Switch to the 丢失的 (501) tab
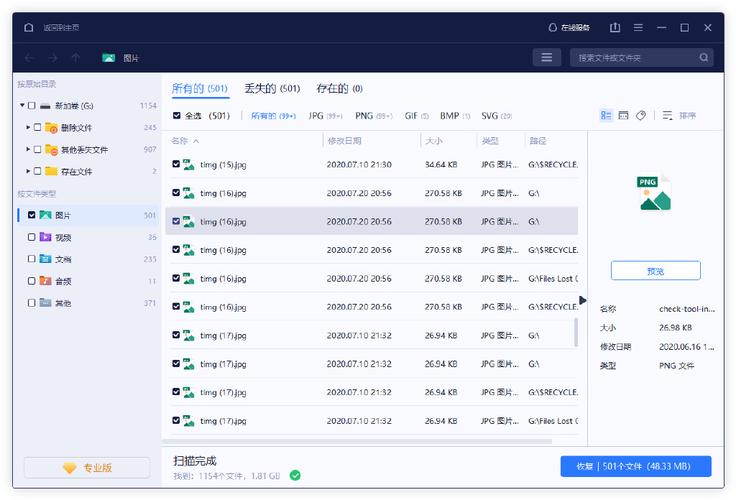Screen dimensions: 736x500 point(272,89)
